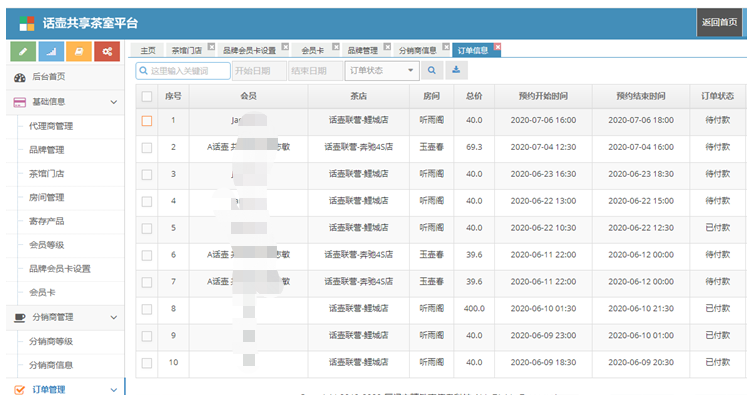This screenshot has height=395, width=747.
Task: Switch to the 品牌管理 tab
Action: click(x=363, y=50)
